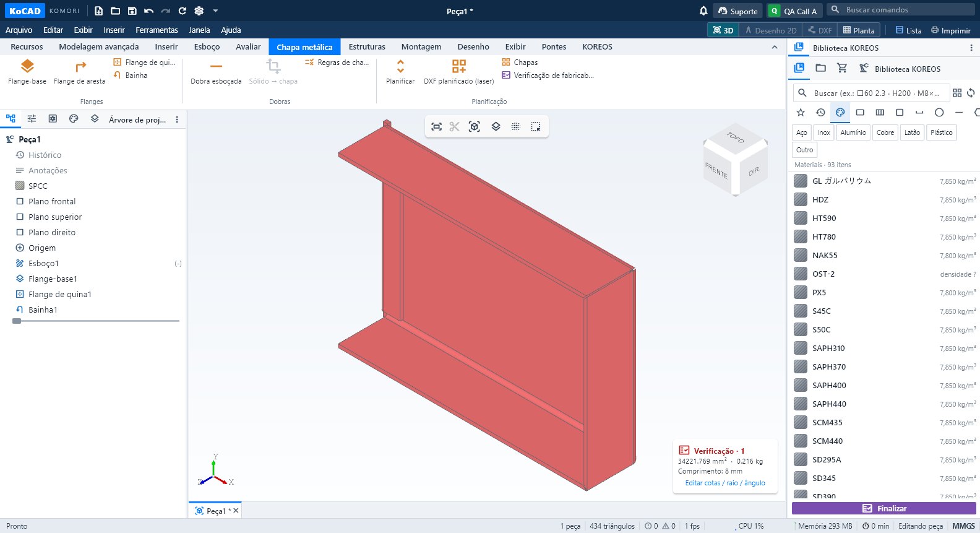Open the quick access toolbar dropdown arrow
This screenshot has height=533, width=980.
(x=215, y=11)
